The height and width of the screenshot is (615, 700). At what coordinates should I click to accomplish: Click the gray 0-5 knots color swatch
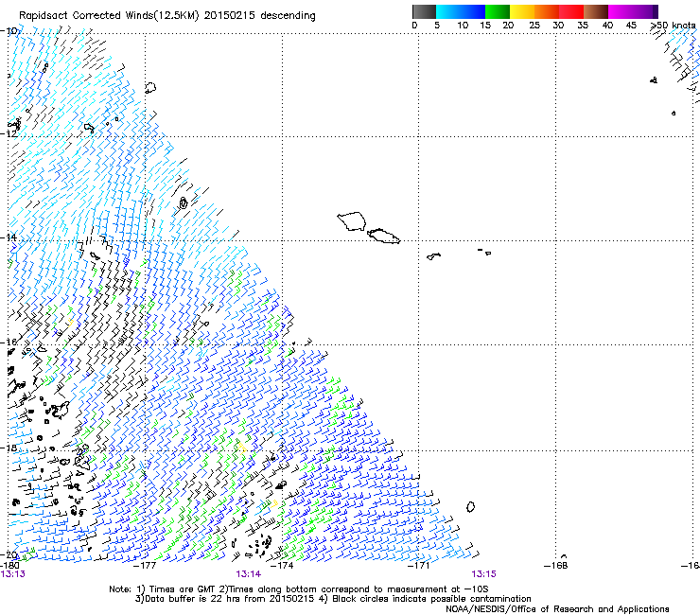tap(424, 11)
